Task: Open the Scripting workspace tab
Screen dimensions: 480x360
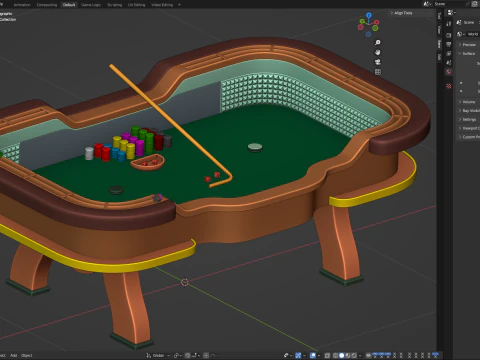Action: click(x=115, y=5)
